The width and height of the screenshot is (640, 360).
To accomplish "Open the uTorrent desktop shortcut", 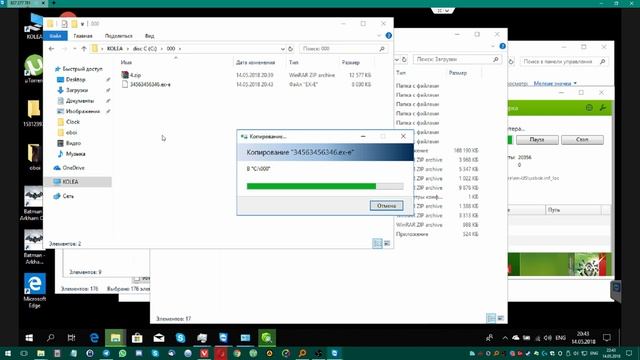I will click(33, 69).
